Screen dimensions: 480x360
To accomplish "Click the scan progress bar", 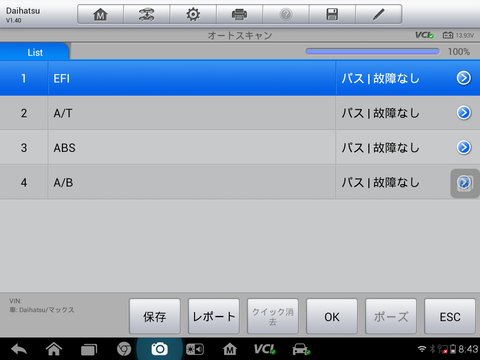I will (373, 51).
